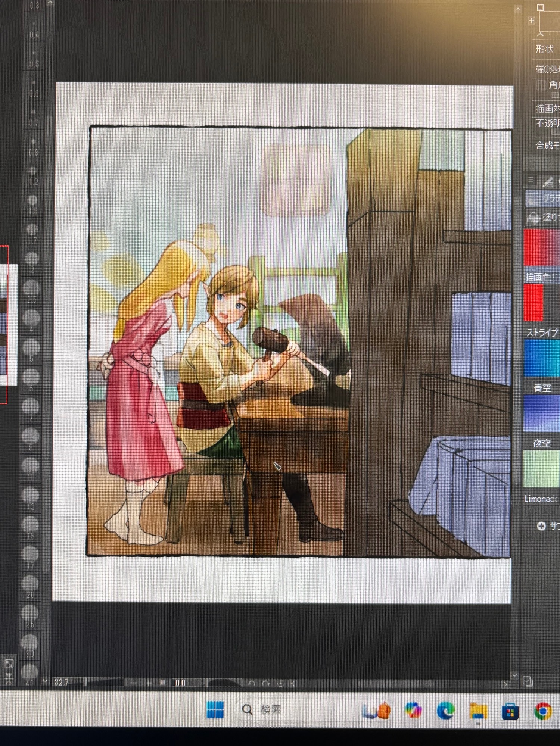
Task: Choose the 10 brush size preset
Action: (30, 469)
